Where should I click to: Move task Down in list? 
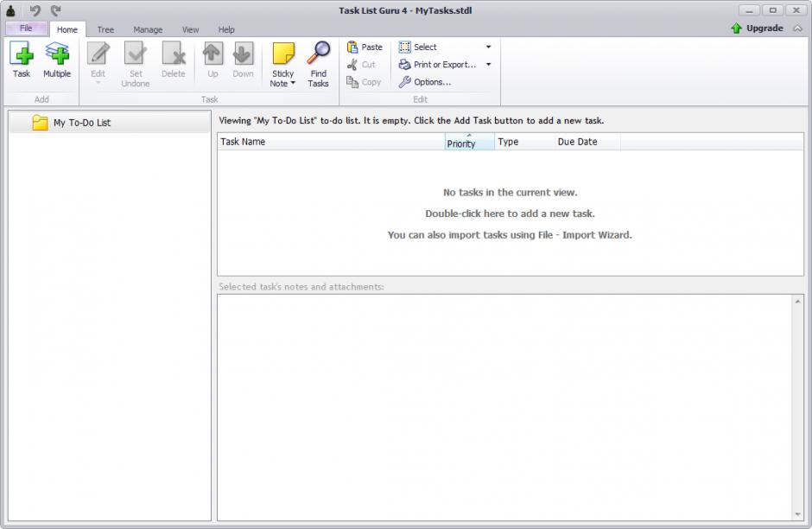click(x=243, y=60)
